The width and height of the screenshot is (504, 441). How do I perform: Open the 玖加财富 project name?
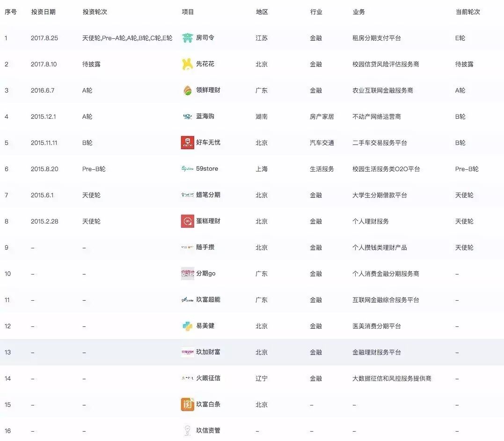pos(208,352)
